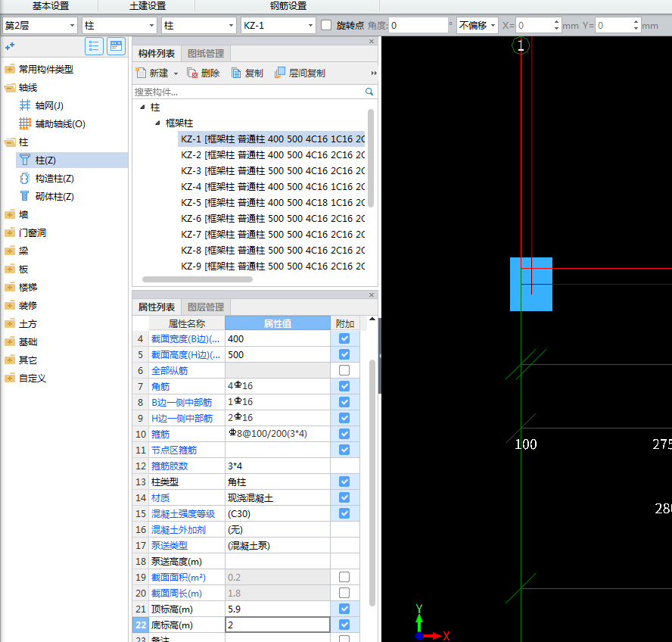Switch to 图纸管理 tab

[206, 54]
